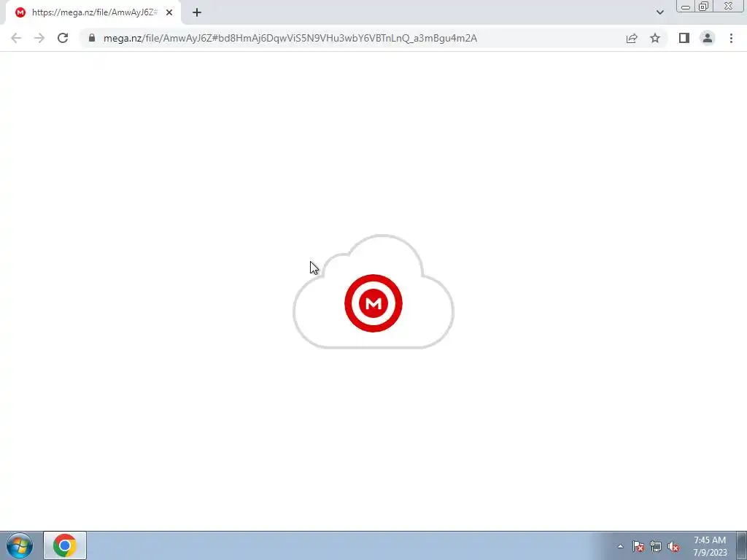Open Chrome side panel
The image size is (747, 560).
click(684, 38)
